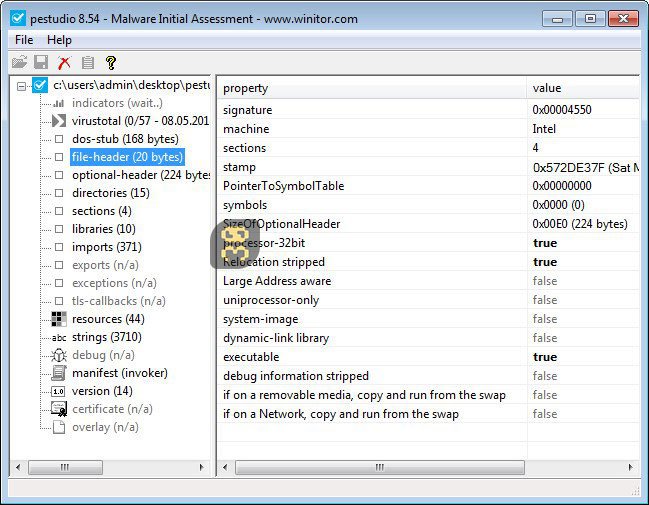Collapse the root file tree node
This screenshot has width=649, height=505.
coord(22,86)
